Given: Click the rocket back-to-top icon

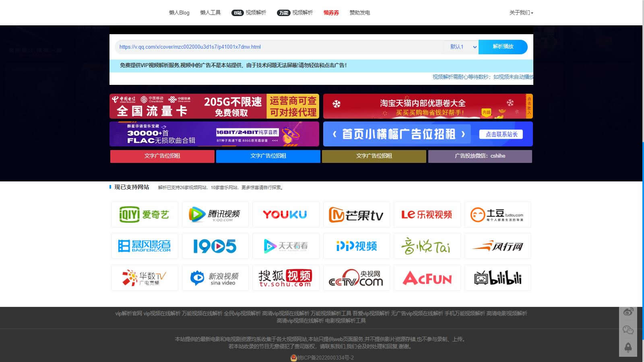Looking at the screenshot, I should coord(628,347).
